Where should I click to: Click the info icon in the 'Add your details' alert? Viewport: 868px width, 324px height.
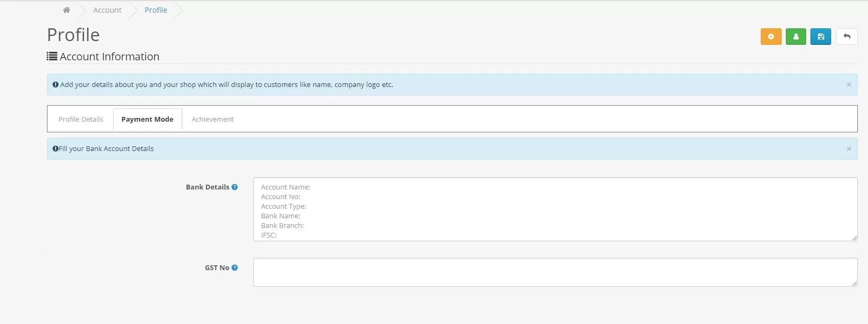pos(55,85)
